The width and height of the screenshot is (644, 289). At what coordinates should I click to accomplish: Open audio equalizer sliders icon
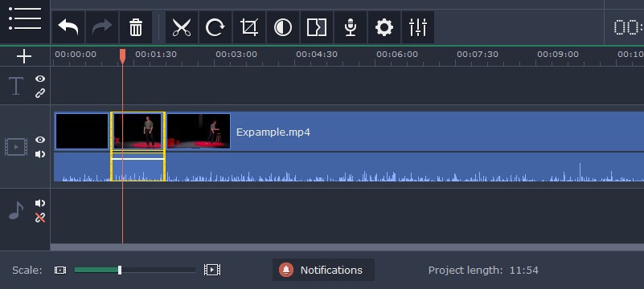point(418,27)
